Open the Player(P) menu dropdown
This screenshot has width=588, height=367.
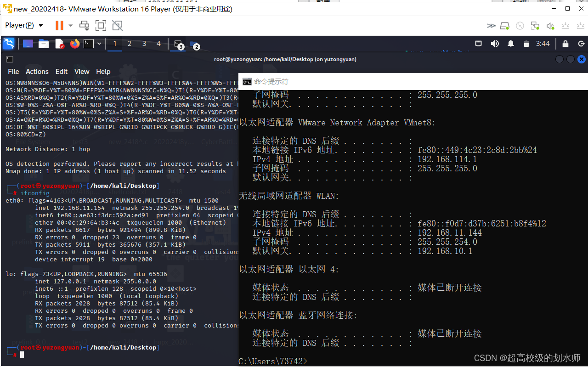pos(24,25)
